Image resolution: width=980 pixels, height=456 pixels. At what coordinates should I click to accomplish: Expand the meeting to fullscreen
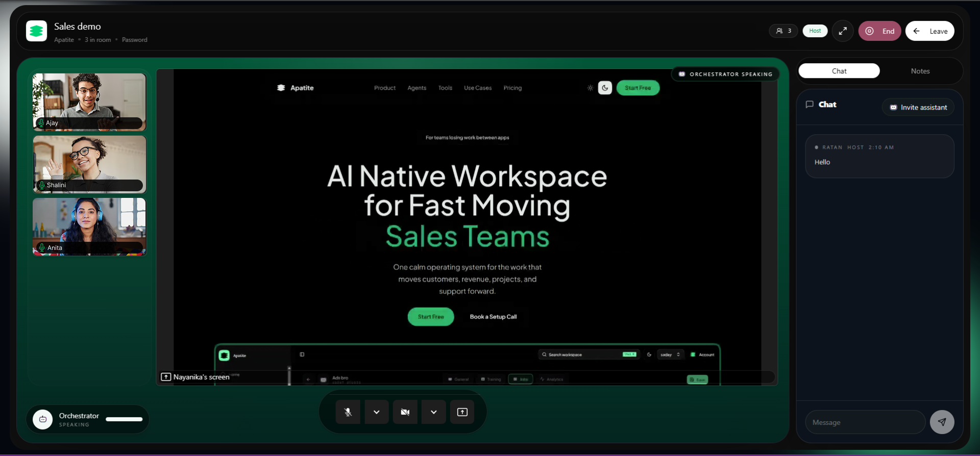[x=843, y=31]
